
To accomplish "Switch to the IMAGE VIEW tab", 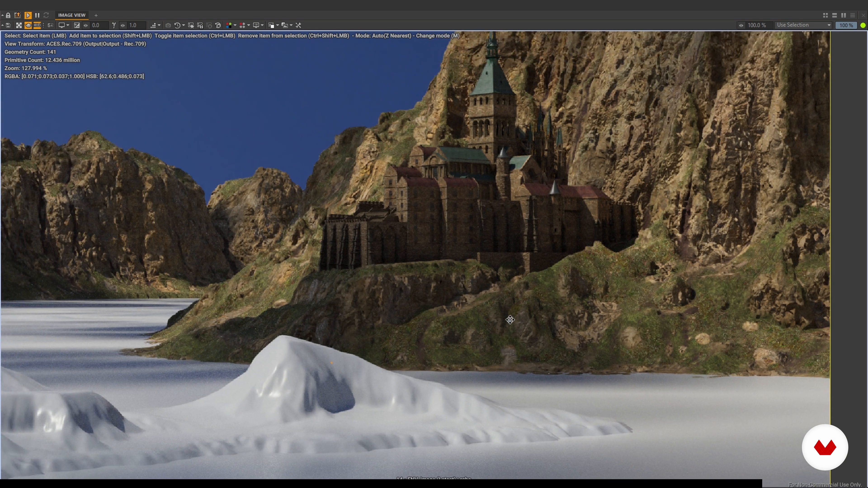I will click(x=71, y=15).
